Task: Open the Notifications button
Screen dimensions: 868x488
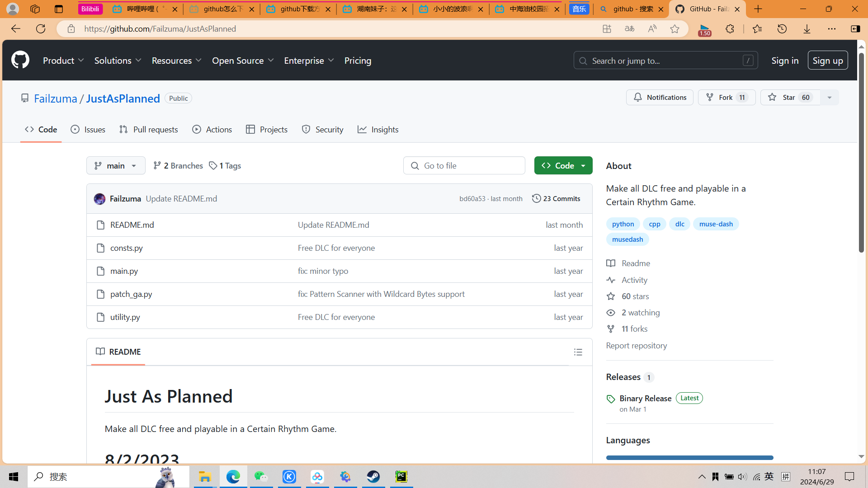Action: coord(660,98)
